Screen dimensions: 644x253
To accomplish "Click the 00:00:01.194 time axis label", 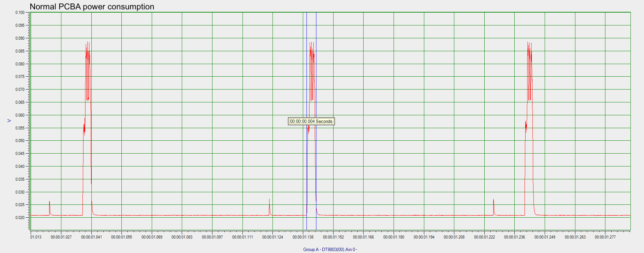I will coord(424,237).
